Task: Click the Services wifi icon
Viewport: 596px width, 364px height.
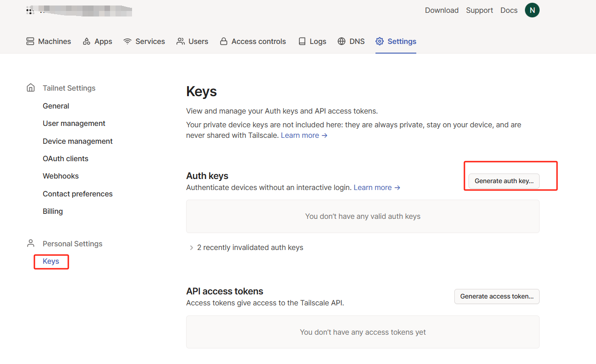Action: (x=127, y=41)
